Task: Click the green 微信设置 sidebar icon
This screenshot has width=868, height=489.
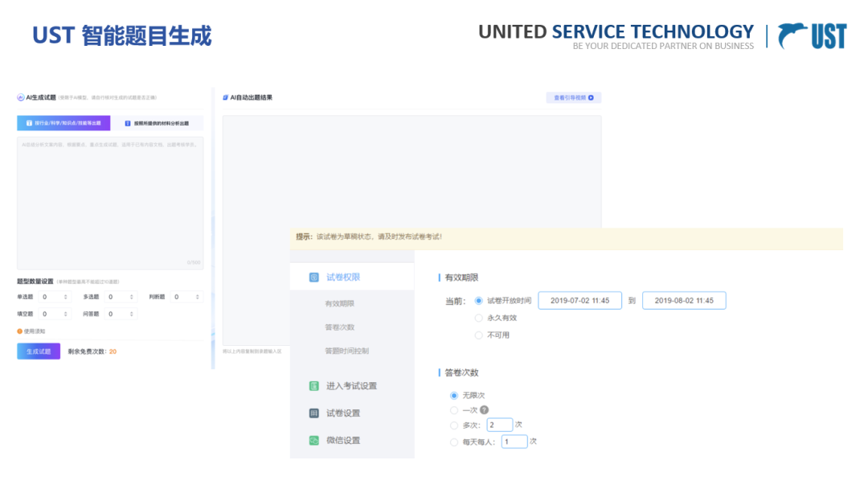Action: click(x=314, y=440)
